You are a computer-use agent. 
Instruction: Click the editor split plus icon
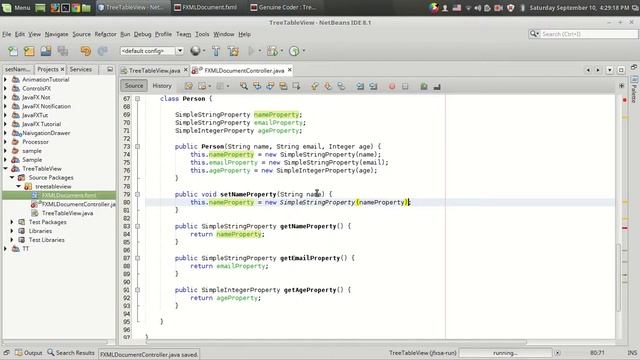point(622,86)
